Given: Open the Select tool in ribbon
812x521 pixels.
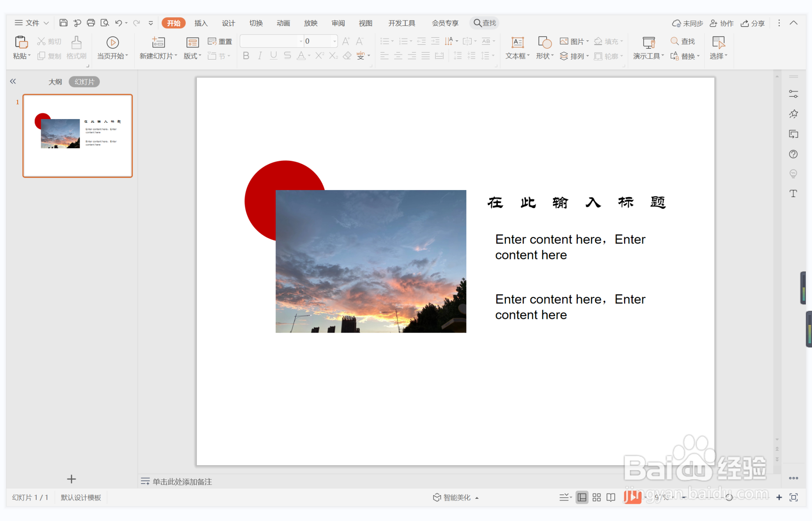Looking at the screenshot, I should [718, 43].
